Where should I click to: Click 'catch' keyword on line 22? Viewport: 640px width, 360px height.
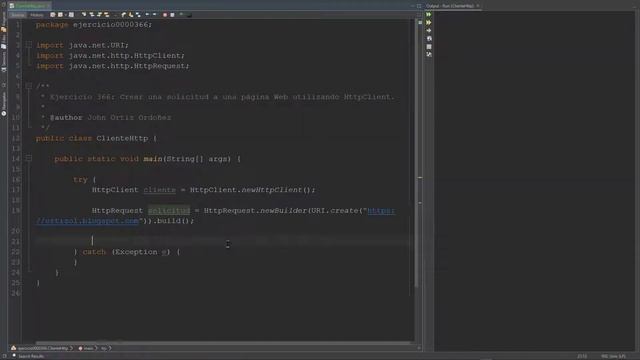click(x=94, y=252)
